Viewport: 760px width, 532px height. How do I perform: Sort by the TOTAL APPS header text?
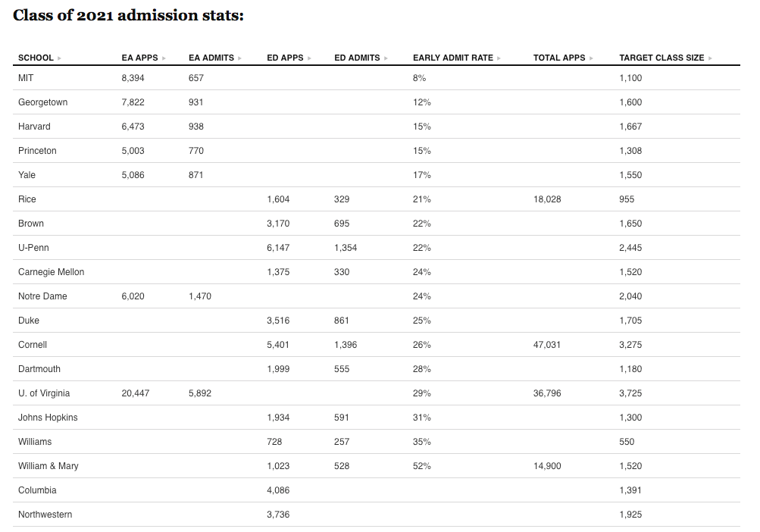pyautogui.click(x=558, y=58)
